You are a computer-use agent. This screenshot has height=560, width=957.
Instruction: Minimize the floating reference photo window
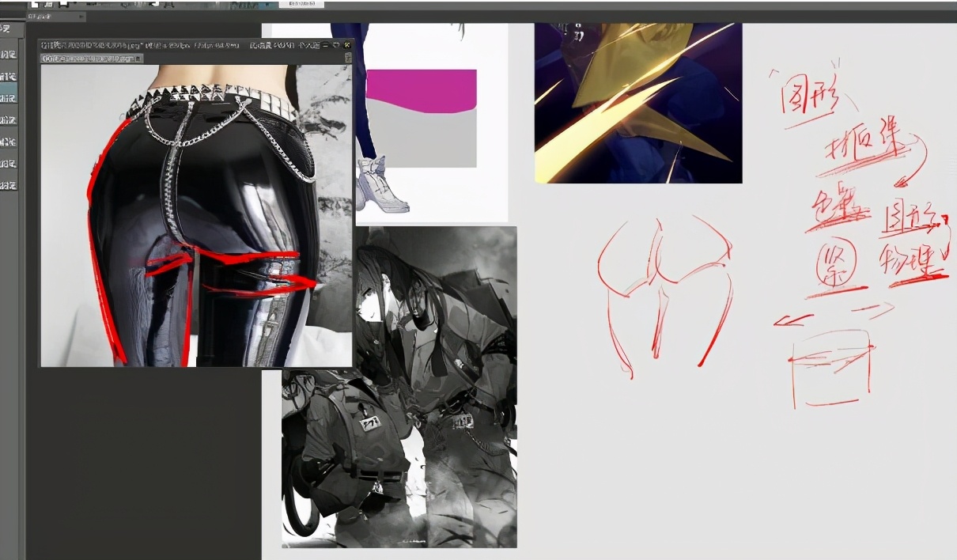tap(326, 45)
